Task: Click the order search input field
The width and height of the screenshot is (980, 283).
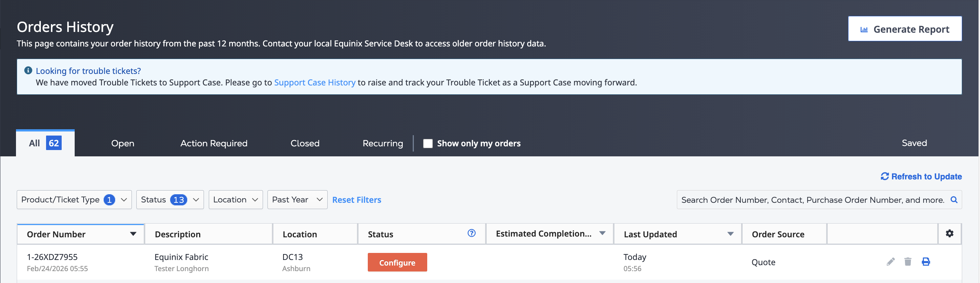Action: coord(812,200)
